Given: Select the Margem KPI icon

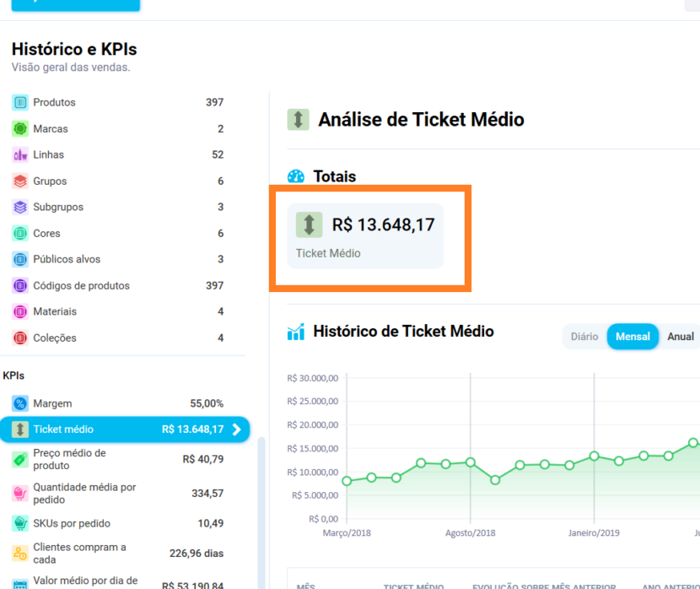Looking at the screenshot, I should click(19, 403).
